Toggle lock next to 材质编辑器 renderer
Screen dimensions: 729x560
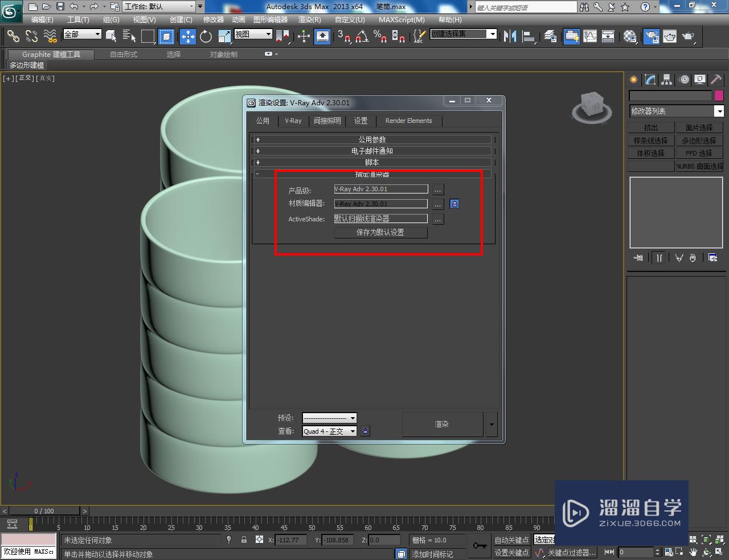454,204
